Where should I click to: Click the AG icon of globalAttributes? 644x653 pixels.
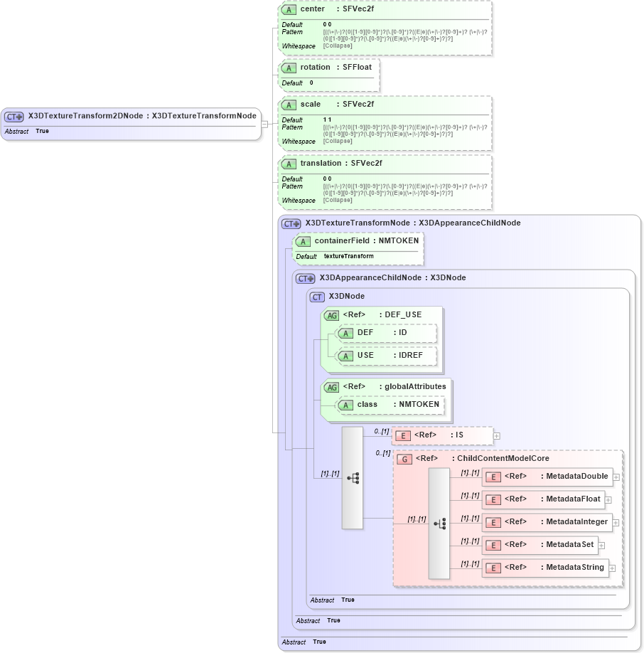pyautogui.click(x=331, y=388)
